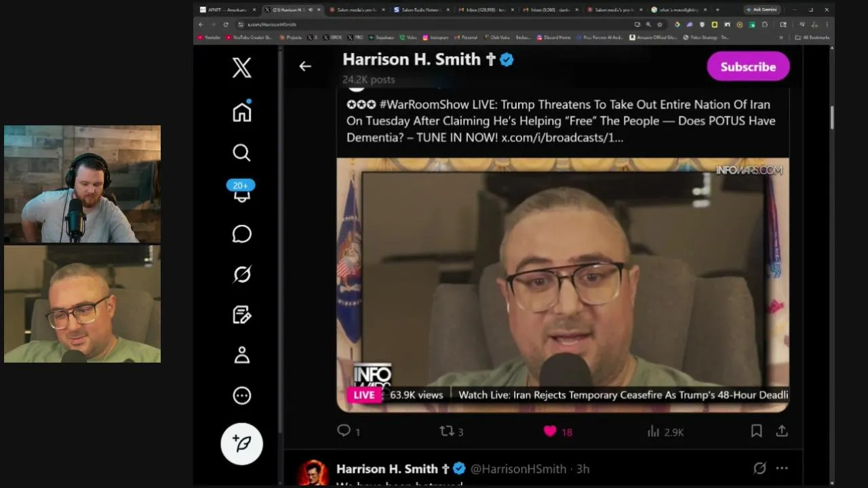Open the Amazon Official Site bookmark

(653, 37)
